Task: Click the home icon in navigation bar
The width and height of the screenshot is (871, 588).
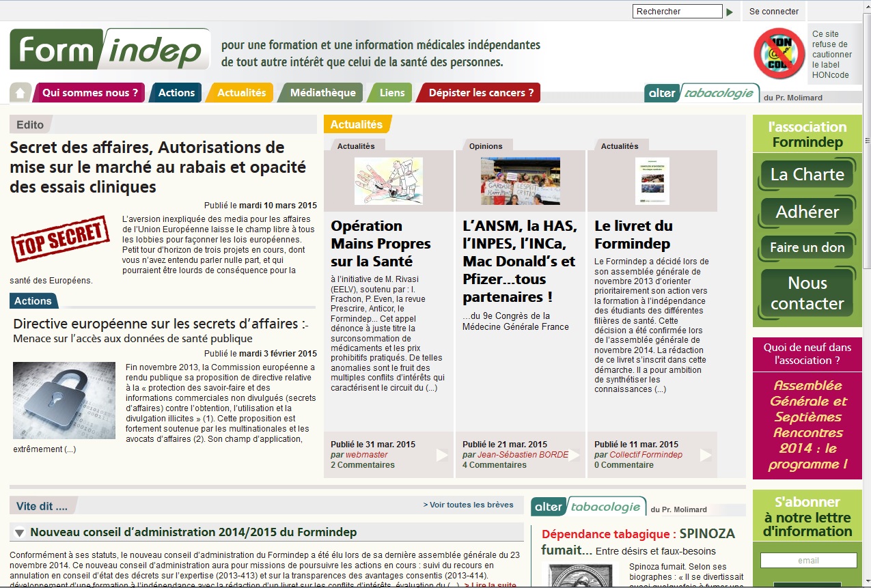Action: click(x=20, y=92)
